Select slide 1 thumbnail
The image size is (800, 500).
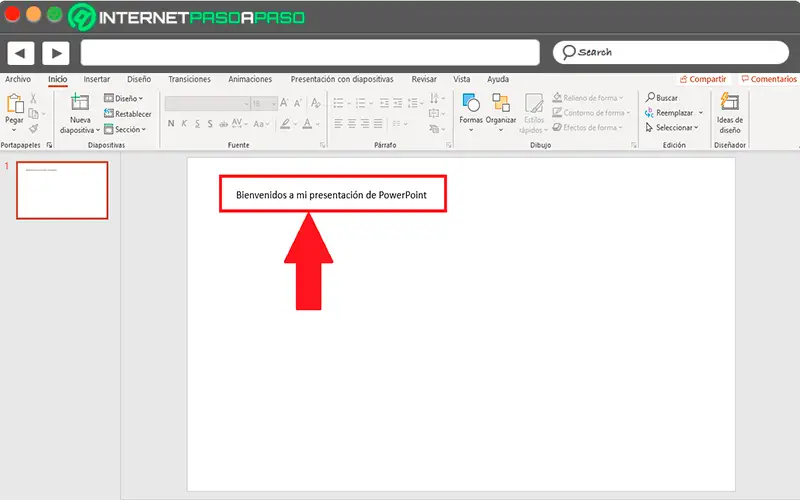pos(62,190)
